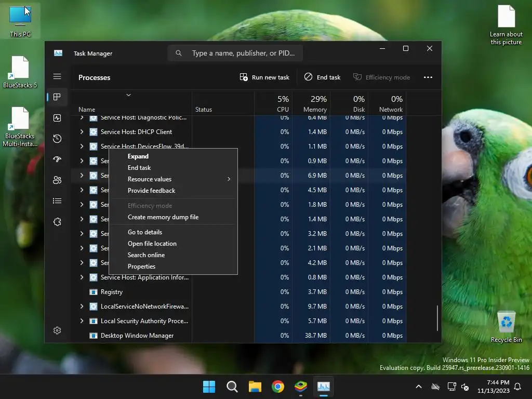Open Task Manager settings gear icon
The image size is (532, 399).
tap(57, 330)
